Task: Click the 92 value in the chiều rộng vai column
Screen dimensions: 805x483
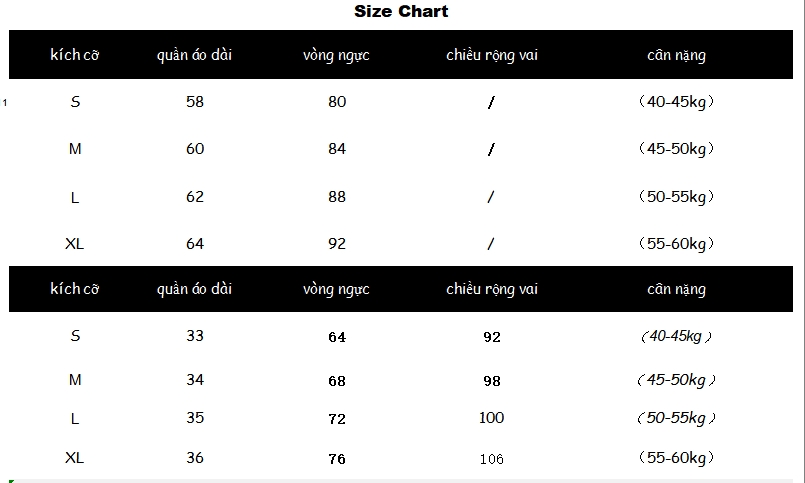Action: tap(492, 337)
